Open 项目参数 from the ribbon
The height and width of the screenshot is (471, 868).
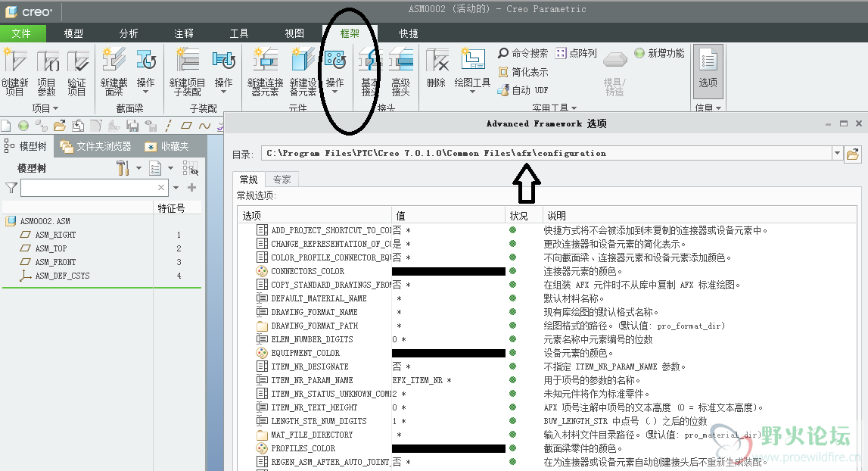coord(46,72)
